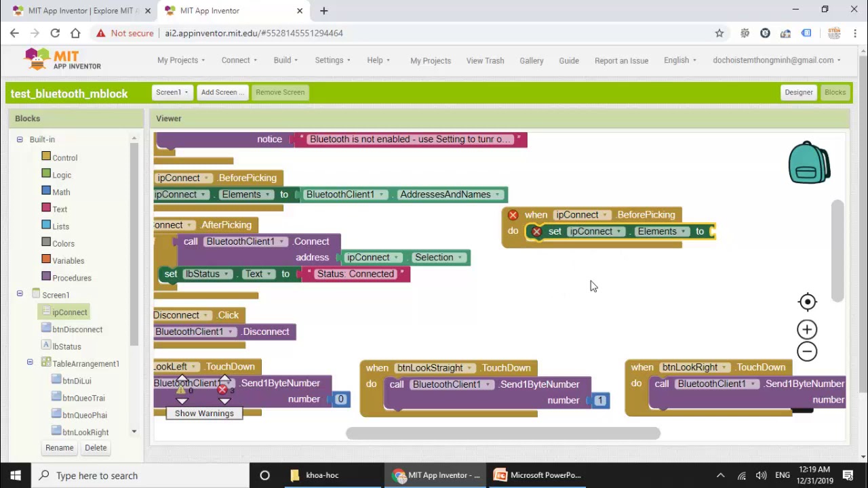Collapse the Built-in tree section

coord(20,139)
